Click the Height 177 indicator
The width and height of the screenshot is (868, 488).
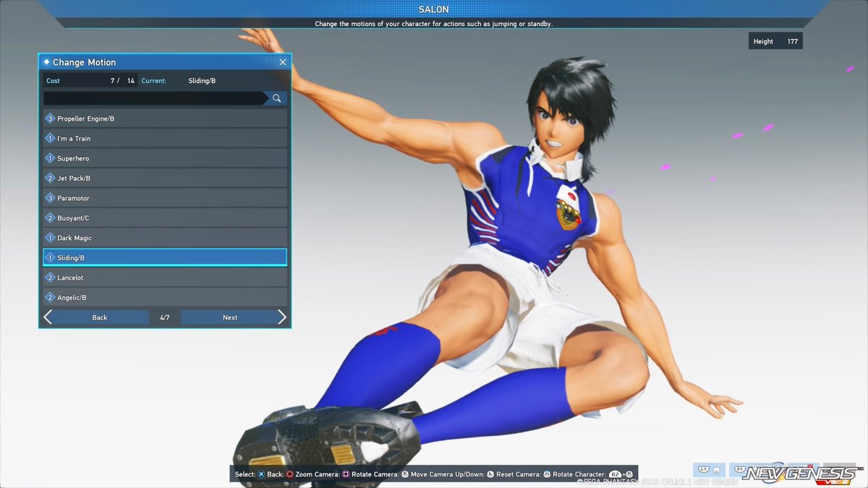tap(775, 41)
